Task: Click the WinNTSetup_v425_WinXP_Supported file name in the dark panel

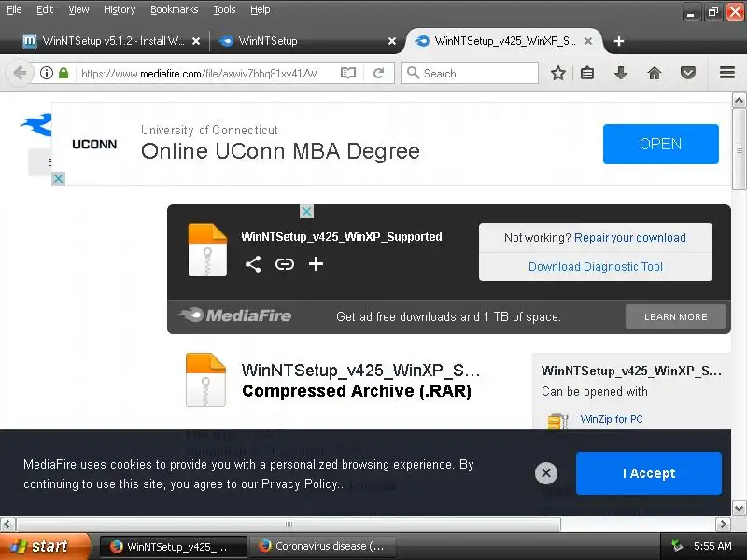Action: pyautogui.click(x=342, y=237)
